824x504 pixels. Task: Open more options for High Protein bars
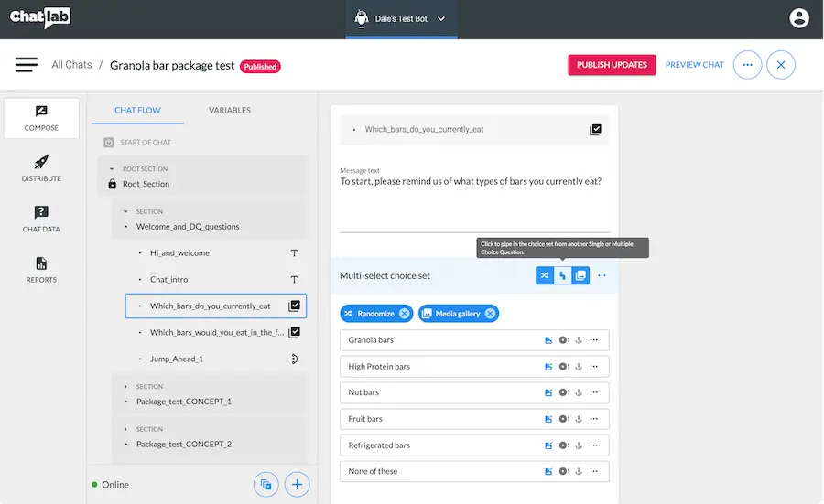(594, 367)
